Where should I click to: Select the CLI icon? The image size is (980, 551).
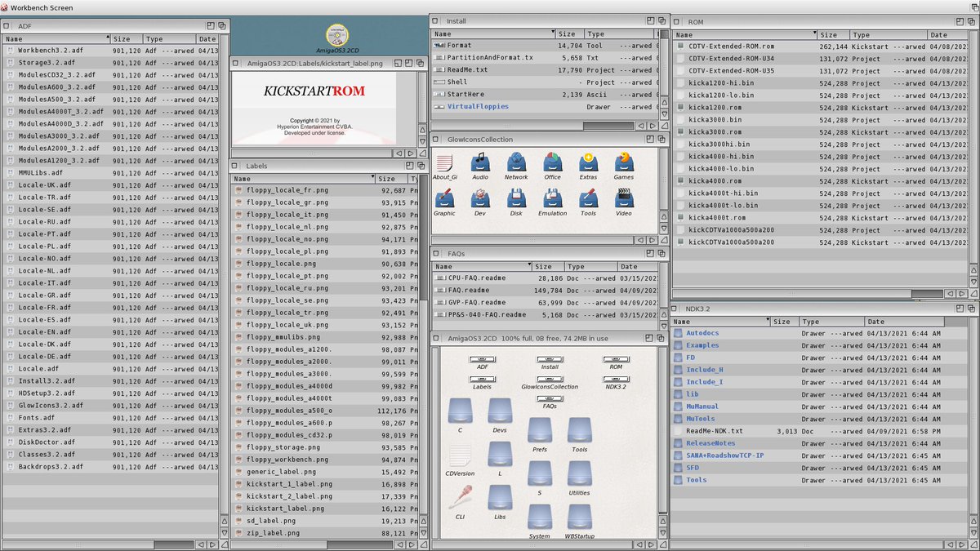[x=460, y=497]
